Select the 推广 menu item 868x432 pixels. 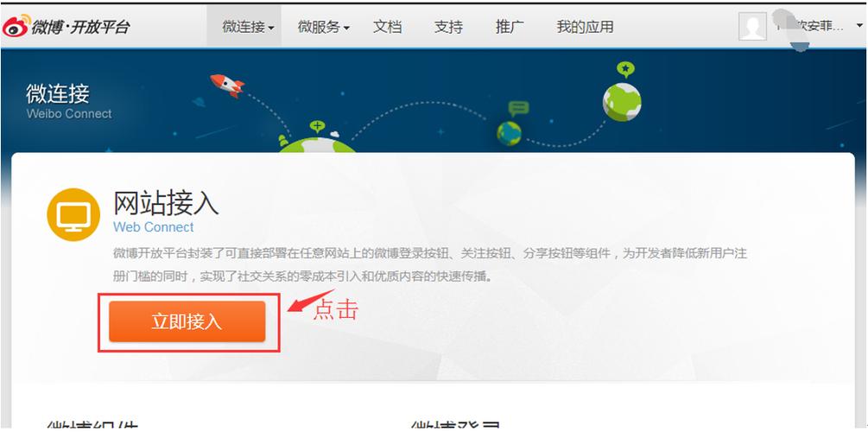click(x=510, y=27)
